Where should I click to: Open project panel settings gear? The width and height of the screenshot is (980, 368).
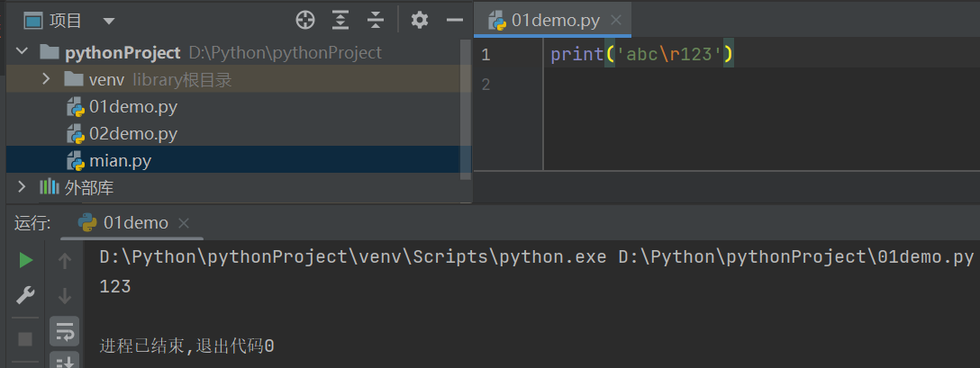419,20
